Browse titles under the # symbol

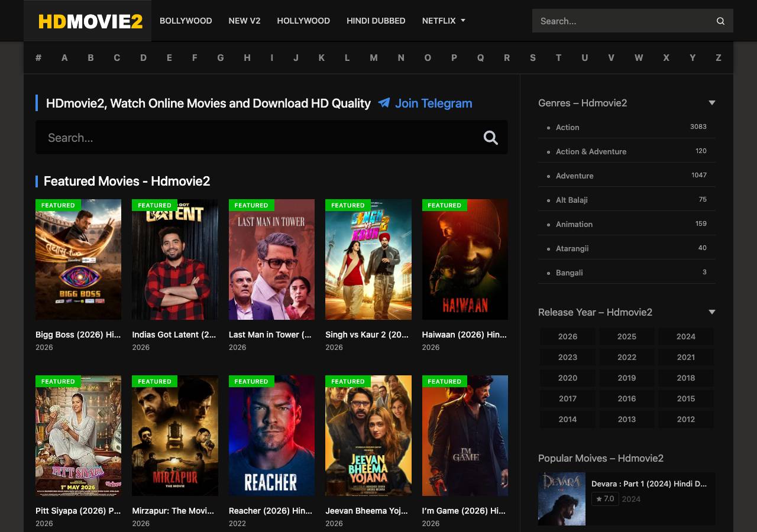coord(38,57)
